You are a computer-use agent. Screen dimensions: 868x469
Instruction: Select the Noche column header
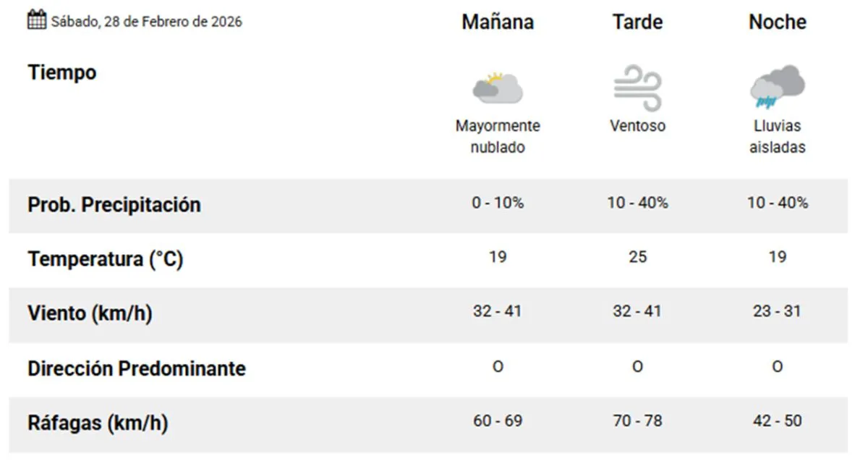(x=777, y=22)
